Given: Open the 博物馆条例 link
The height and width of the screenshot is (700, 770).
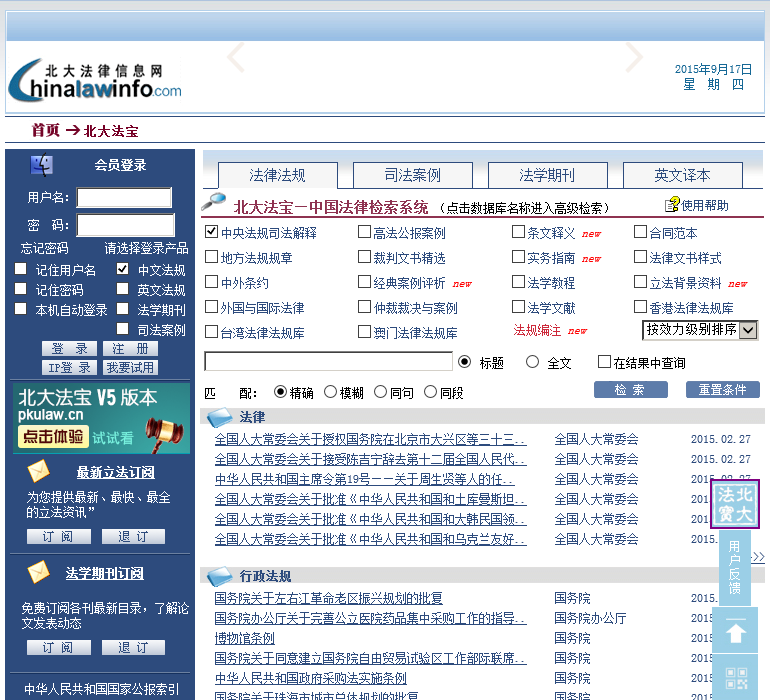Looking at the screenshot, I should [244, 638].
